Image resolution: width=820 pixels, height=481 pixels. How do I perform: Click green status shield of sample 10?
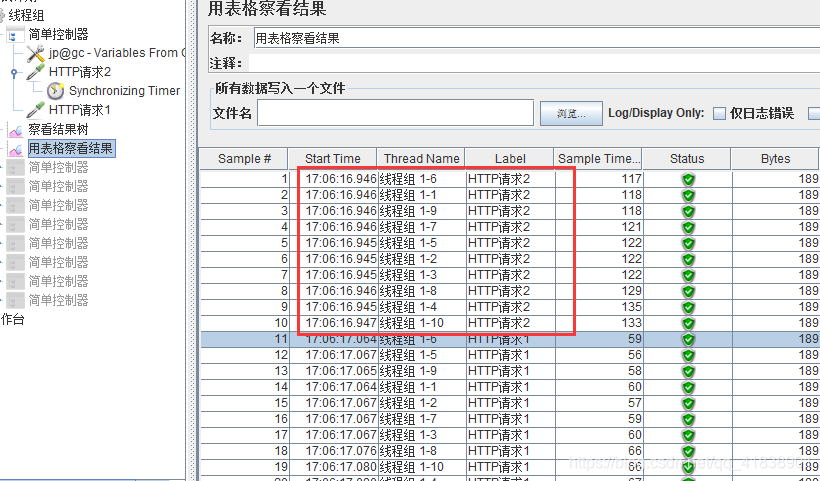pos(688,323)
